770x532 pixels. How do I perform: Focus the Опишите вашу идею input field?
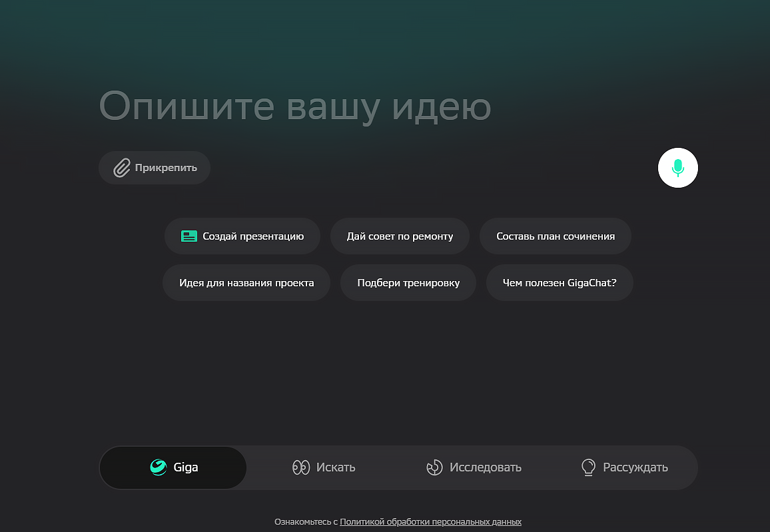[x=294, y=107]
